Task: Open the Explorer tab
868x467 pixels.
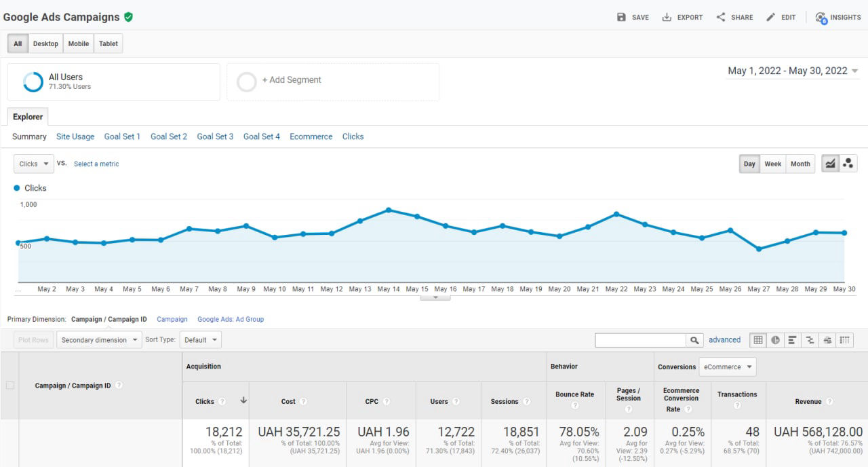Action: tap(28, 117)
